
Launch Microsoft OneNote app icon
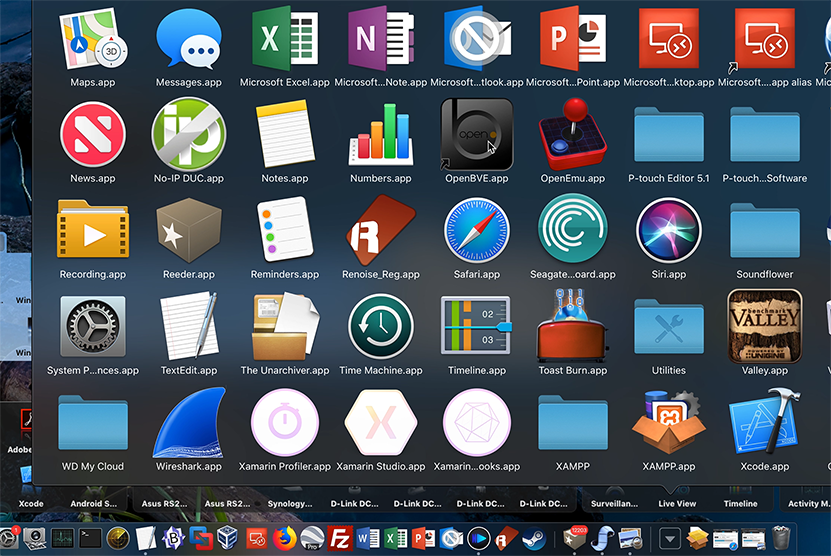pyautogui.click(x=381, y=39)
